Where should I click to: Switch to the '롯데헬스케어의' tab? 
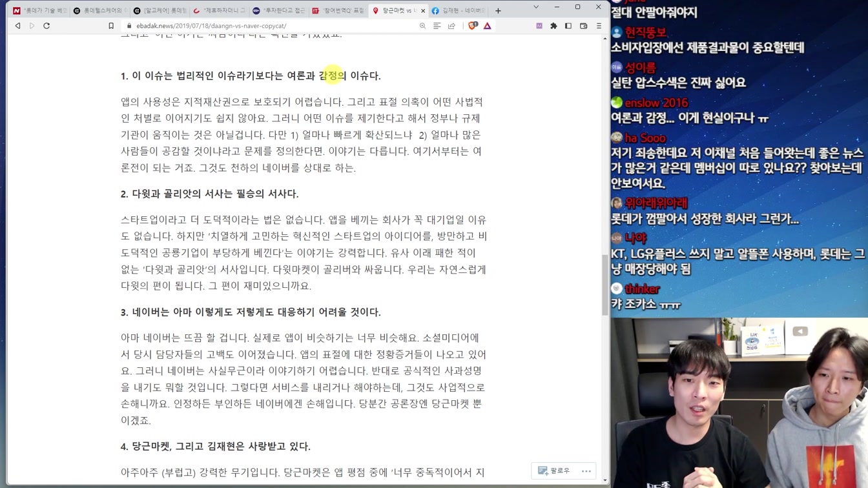[99, 10]
